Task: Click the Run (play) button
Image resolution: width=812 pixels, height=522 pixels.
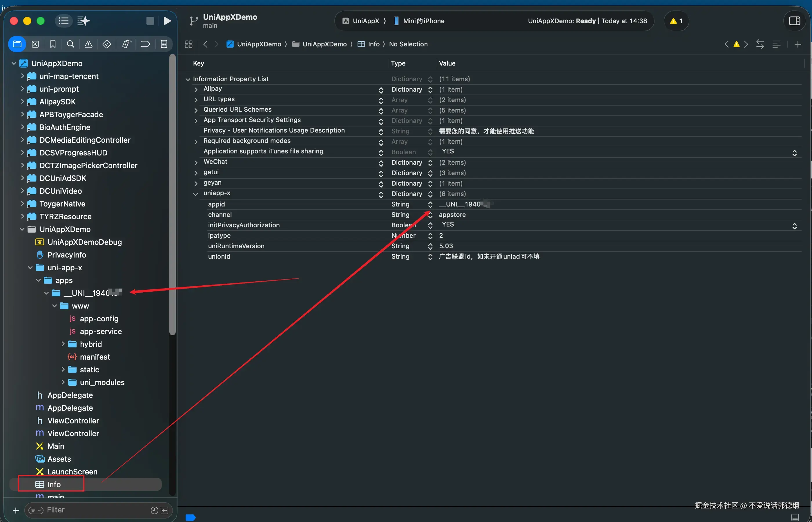Action: 167,21
